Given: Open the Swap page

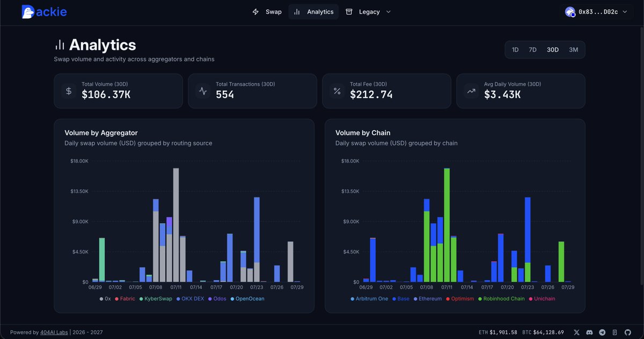Looking at the screenshot, I should 267,12.
